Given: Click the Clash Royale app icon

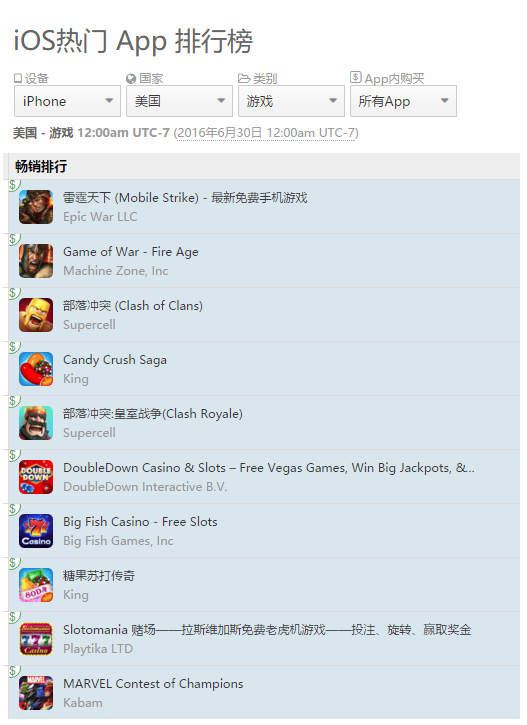Looking at the screenshot, I should pos(36,423).
